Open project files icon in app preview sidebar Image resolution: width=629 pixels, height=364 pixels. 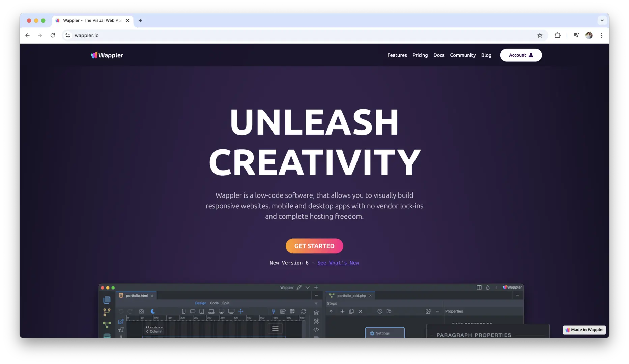pyautogui.click(x=107, y=300)
